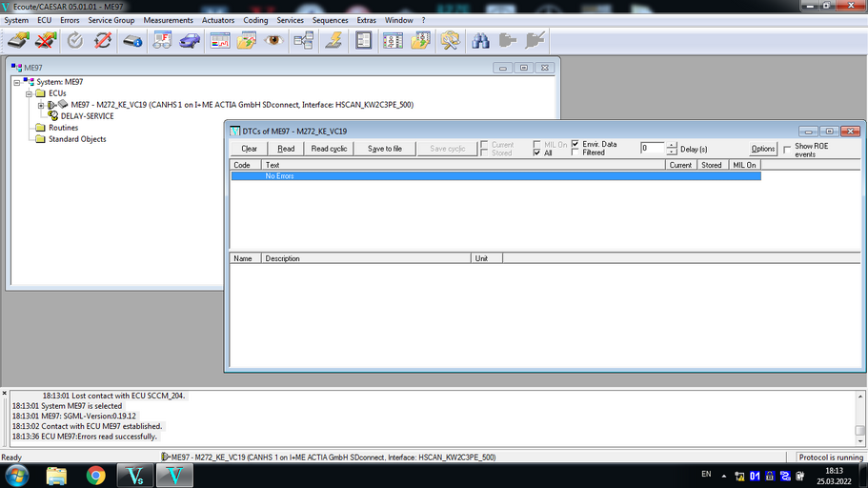This screenshot has height=488, width=868.
Task: Click the flowchart sequence window icon
Action: 394,40
